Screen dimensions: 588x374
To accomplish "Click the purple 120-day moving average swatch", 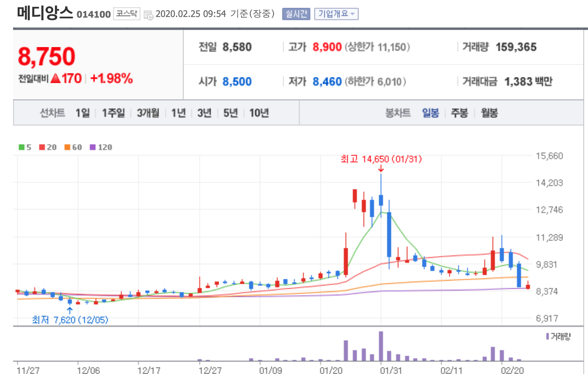I will [93, 147].
